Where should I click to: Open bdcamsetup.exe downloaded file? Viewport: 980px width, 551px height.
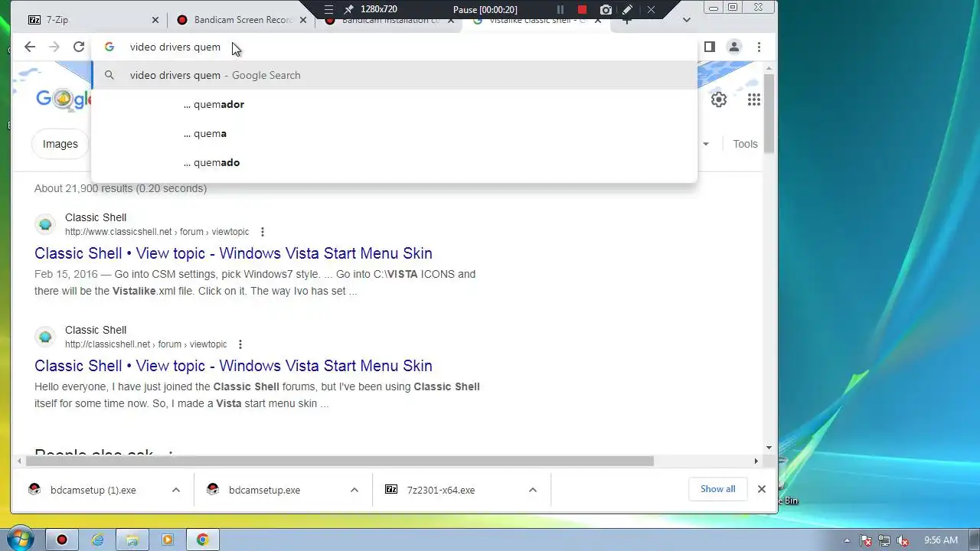(x=264, y=490)
